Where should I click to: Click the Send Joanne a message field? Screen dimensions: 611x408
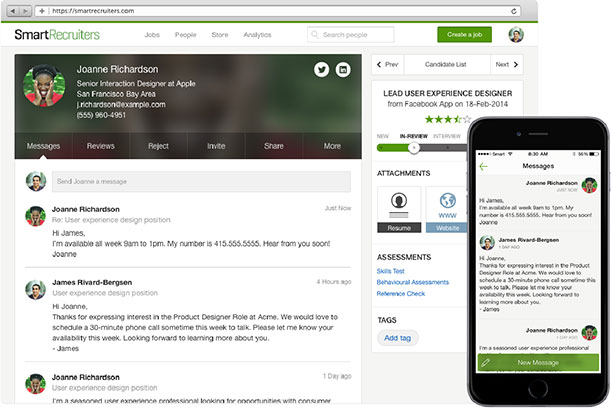pyautogui.click(x=201, y=182)
